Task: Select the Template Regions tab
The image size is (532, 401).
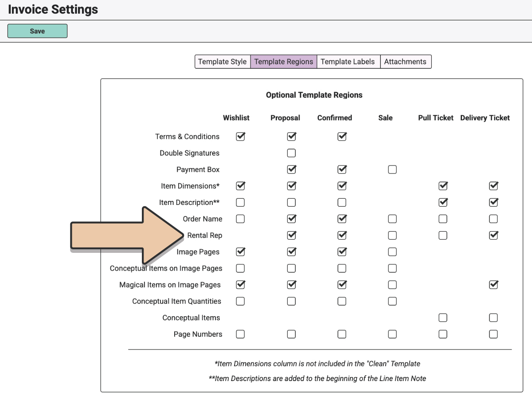Action: [x=284, y=62]
